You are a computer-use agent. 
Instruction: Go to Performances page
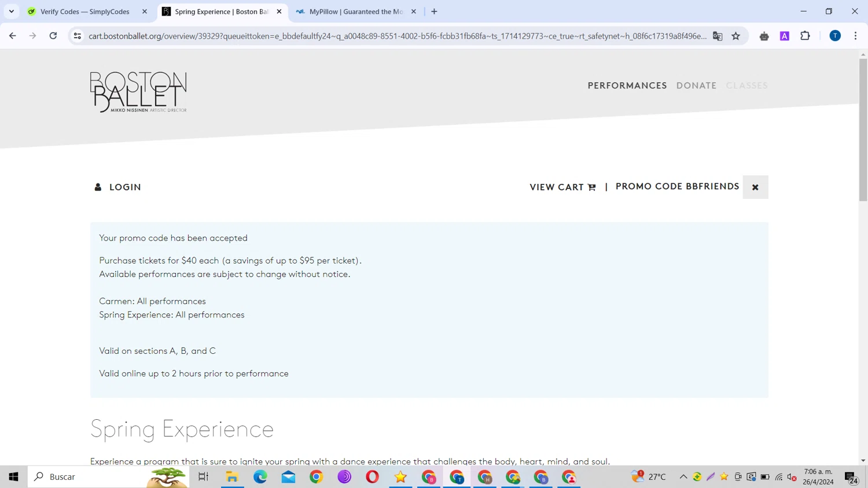tap(627, 86)
